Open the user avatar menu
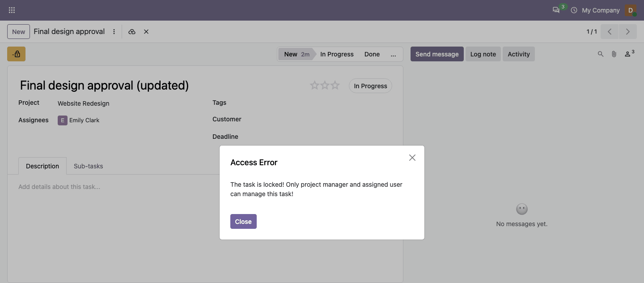This screenshot has width=644, height=283. click(x=631, y=10)
